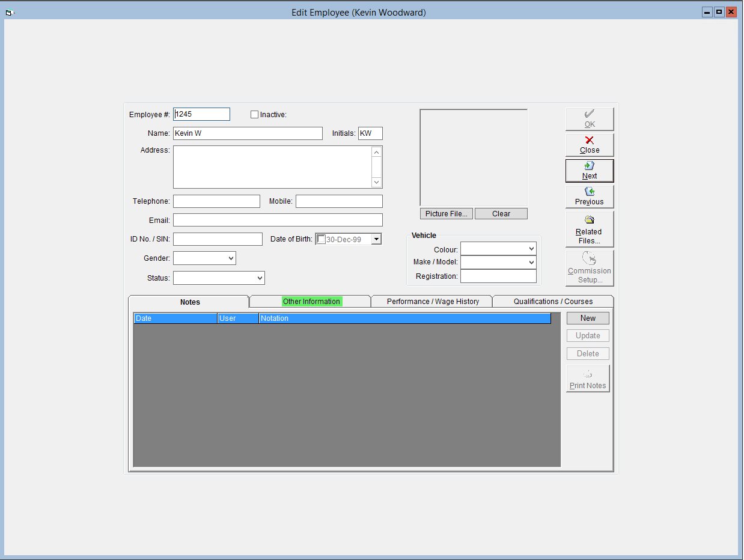Go to the Previous employee record

pyautogui.click(x=590, y=196)
